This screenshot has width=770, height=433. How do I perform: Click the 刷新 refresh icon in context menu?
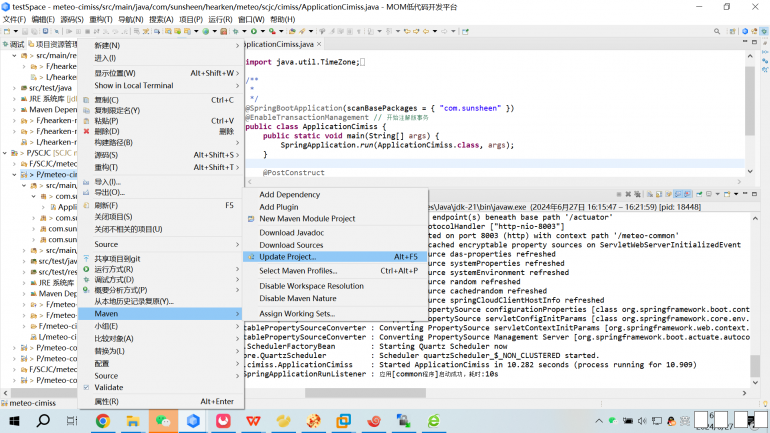[86, 205]
